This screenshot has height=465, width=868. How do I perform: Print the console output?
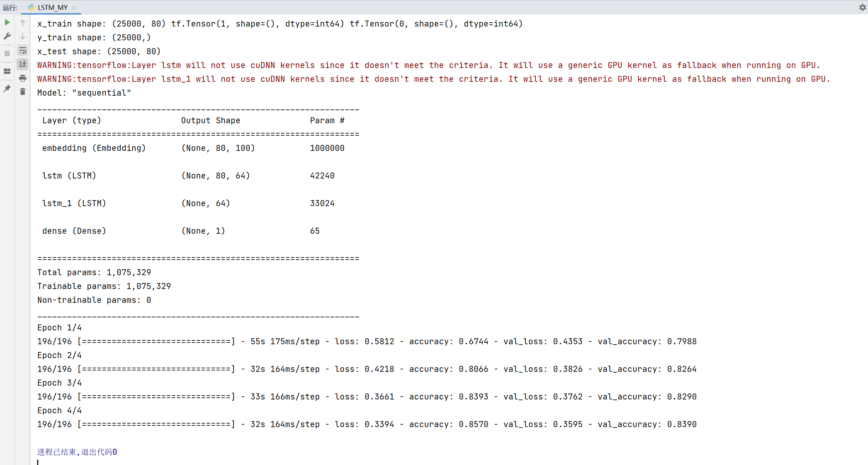pyautogui.click(x=23, y=78)
